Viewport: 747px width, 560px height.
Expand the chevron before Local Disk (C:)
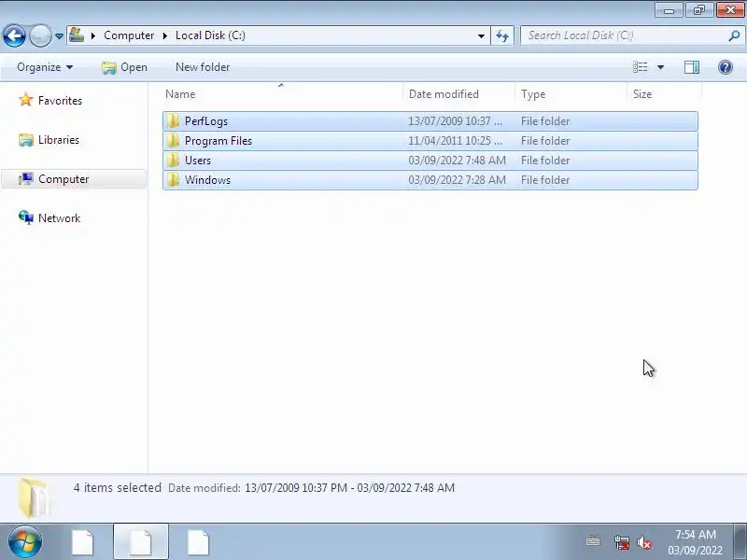(x=165, y=35)
